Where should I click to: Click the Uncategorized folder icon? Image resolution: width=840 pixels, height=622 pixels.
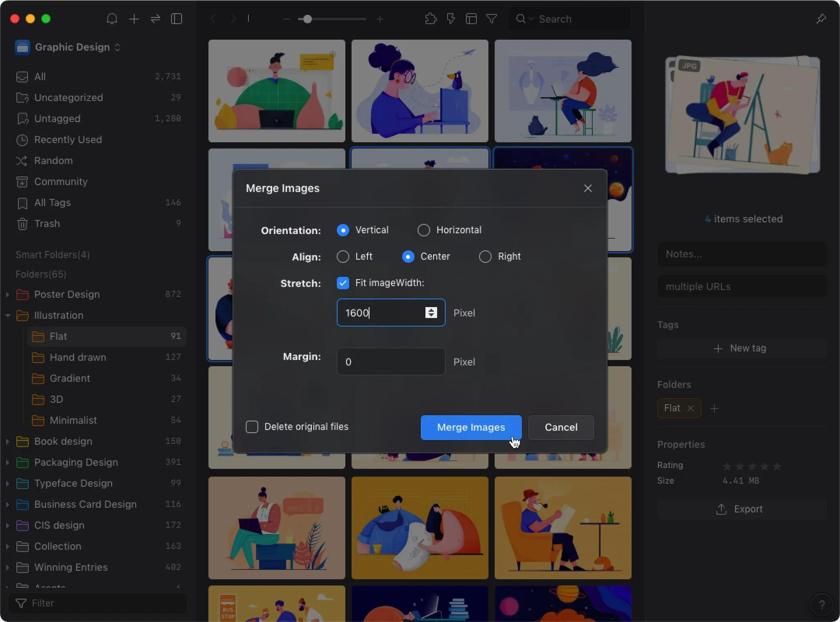pos(23,98)
